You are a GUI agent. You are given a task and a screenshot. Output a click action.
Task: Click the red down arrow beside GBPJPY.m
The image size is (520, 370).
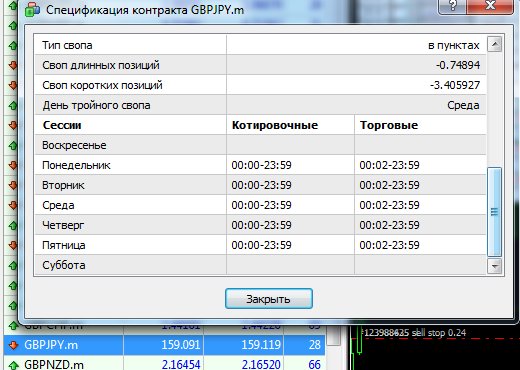point(13,345)
